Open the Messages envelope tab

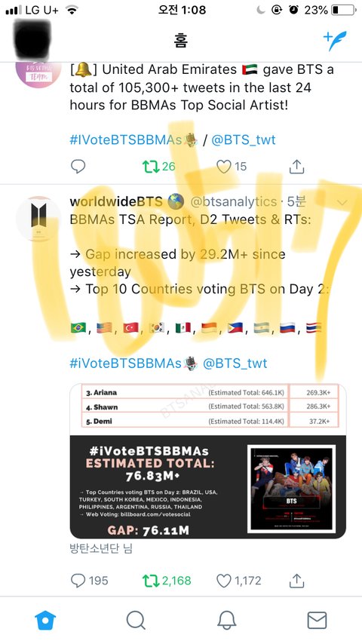(317, 620)
